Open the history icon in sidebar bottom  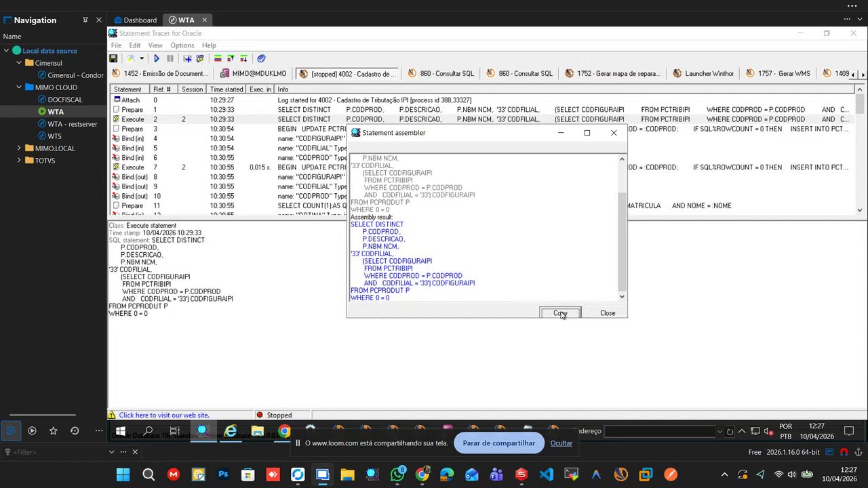point(75,430)
